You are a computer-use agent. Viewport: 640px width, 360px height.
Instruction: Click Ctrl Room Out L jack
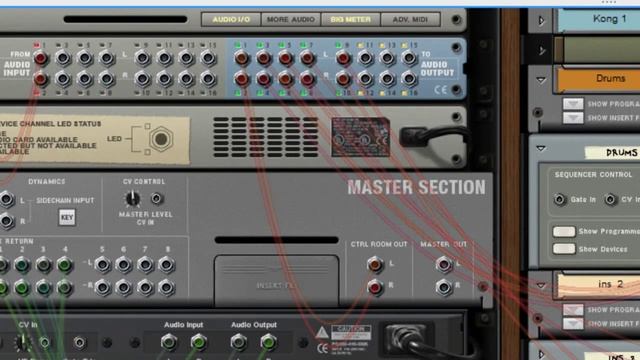click(x=375, y=265)
